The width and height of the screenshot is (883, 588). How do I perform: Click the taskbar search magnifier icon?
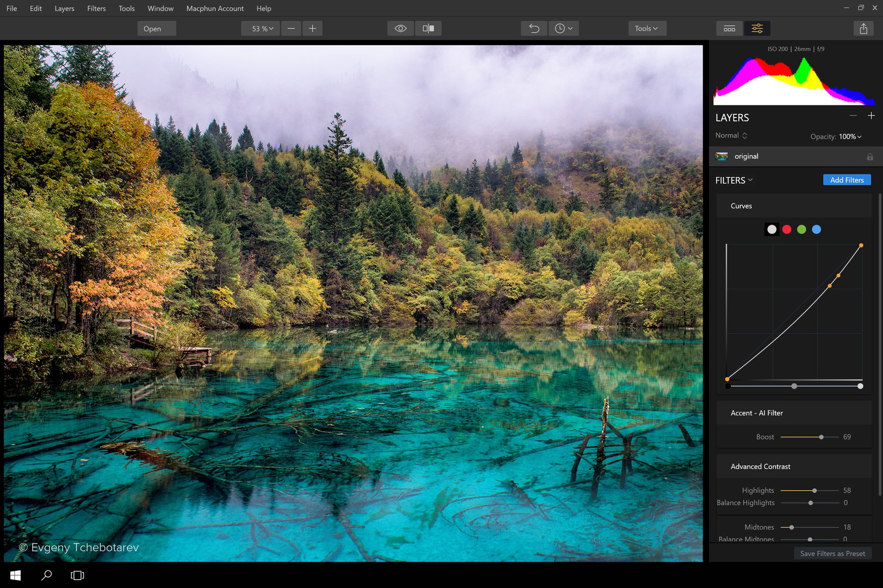point(46,575)
